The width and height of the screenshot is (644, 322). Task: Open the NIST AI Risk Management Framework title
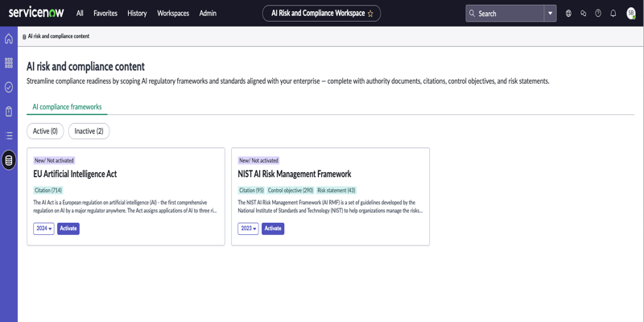coord(295,174)
